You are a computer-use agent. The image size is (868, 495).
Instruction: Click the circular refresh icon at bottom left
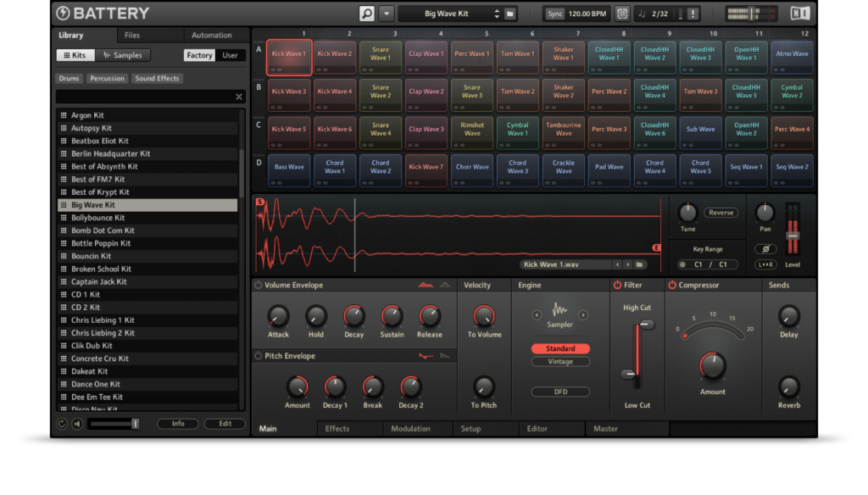point(61,424)
